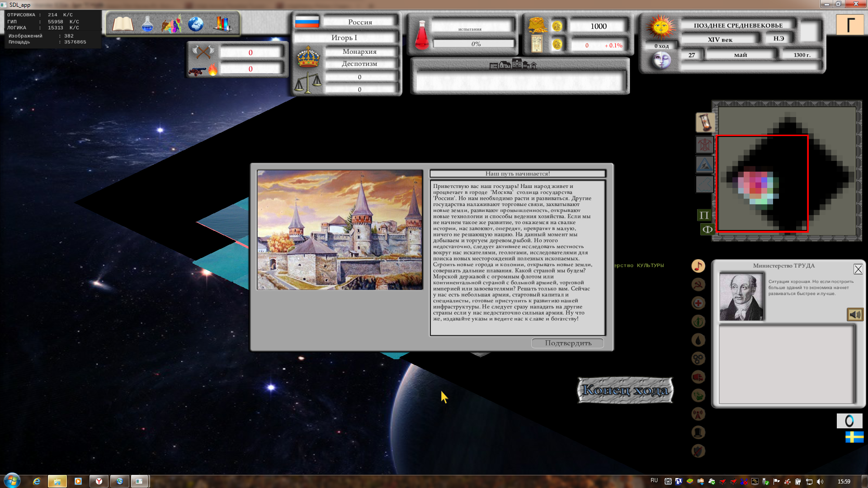Open Yandex browser from the taskbar
This screenshot has width=868, height=488.
click(99, 481)
